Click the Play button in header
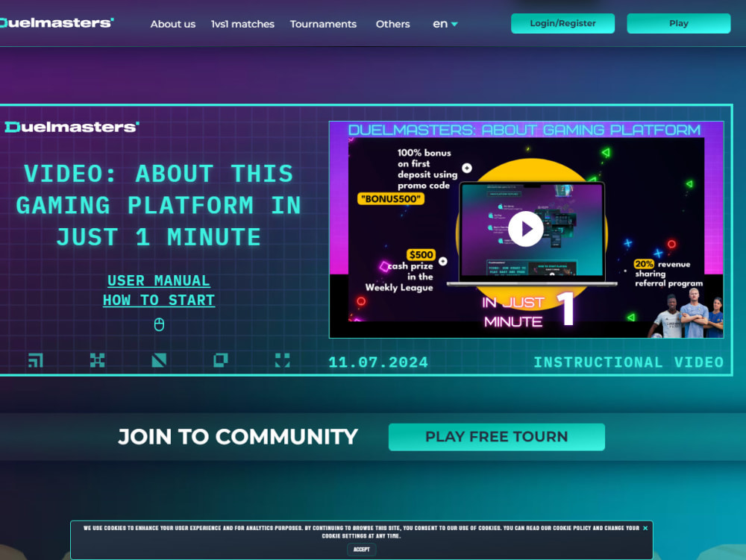Viewport: 746px width, 560px height. click(x=678, y=23)
